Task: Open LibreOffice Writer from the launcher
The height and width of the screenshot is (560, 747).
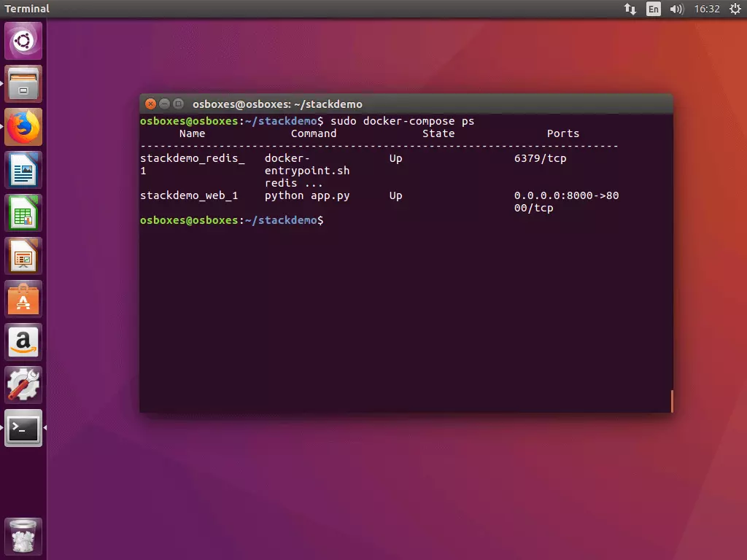Action: coord(23,170)
